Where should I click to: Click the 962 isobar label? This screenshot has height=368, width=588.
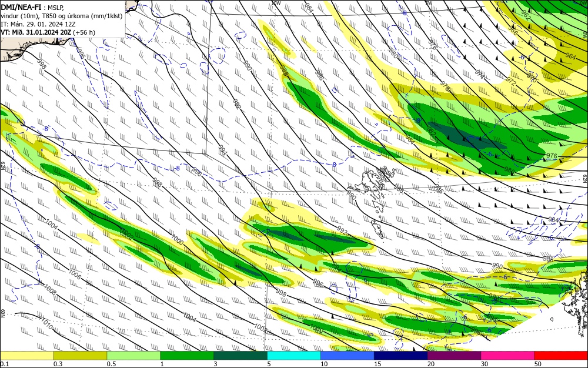tap(526, 15)
